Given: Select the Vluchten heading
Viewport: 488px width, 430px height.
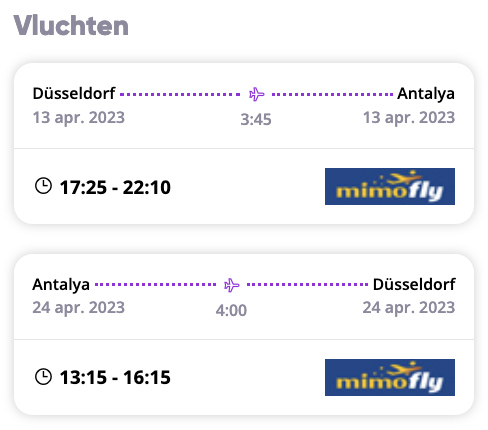Looking at the screenshot, I should click(x=71, y=25).
